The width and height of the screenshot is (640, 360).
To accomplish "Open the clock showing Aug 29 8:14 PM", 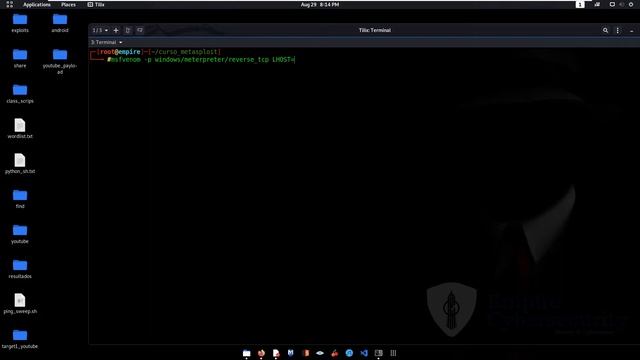I will (320, 4).
